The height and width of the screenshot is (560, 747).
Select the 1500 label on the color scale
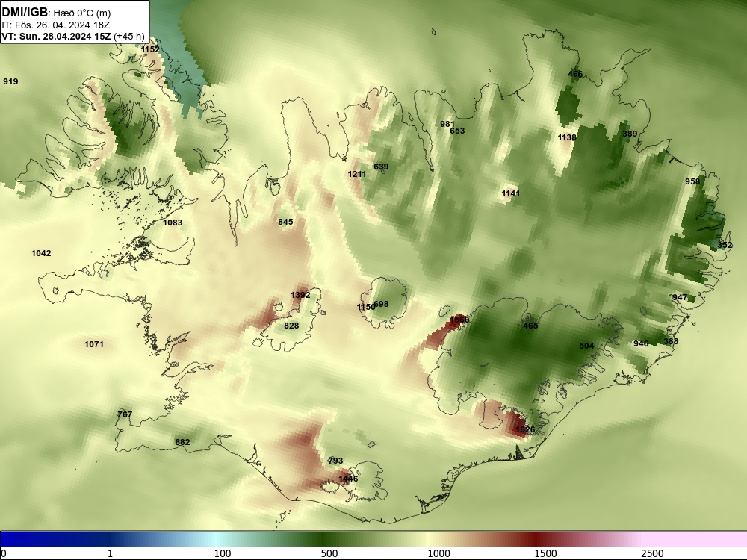[545, 554]
